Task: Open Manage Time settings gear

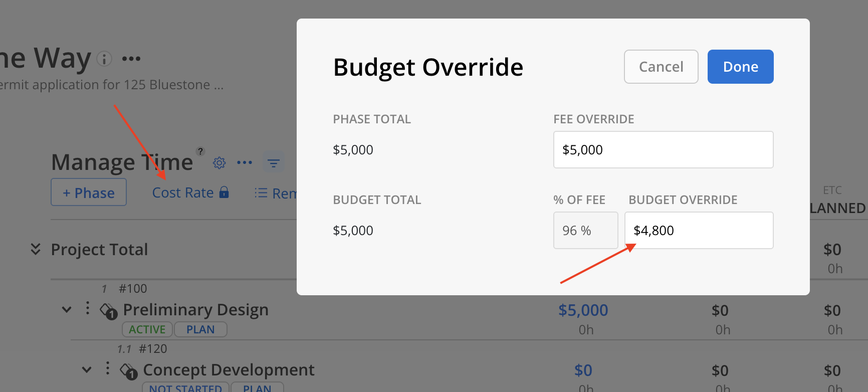Action: point(219,163)
